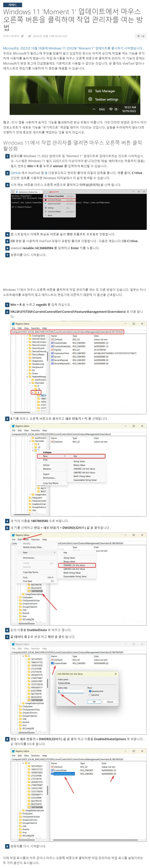Expand the Cryptography registry key
Viewport: 150px width, 868px height.
(27, 336)
